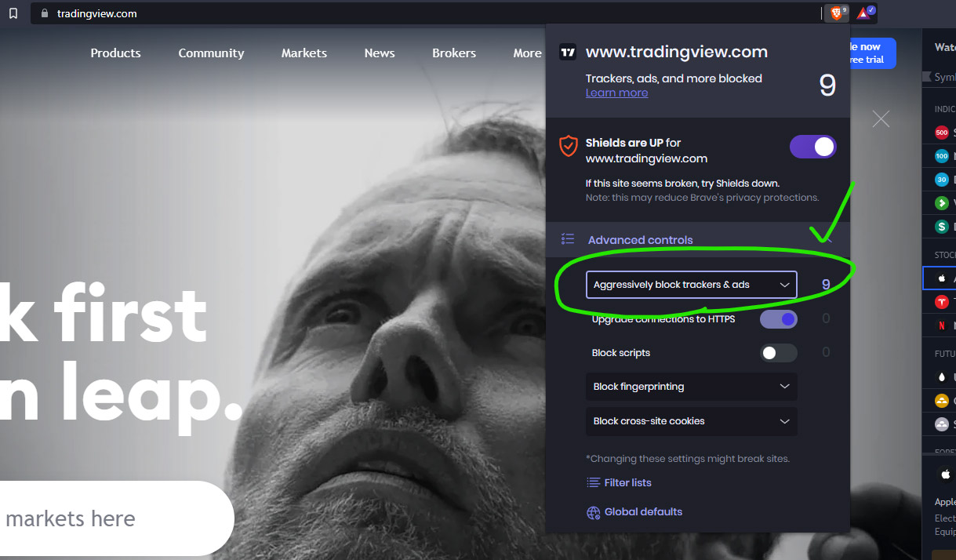This screenshot has width=956, height=560.
Task: Open the Aggressively block trackers & ads dropdown
Action: coord(692,285)
